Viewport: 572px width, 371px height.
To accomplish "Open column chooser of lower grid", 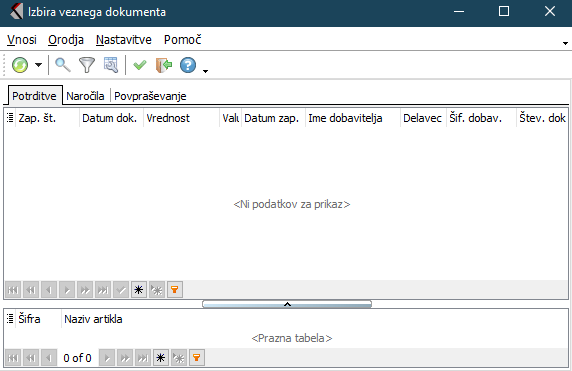I will point(10,319).
